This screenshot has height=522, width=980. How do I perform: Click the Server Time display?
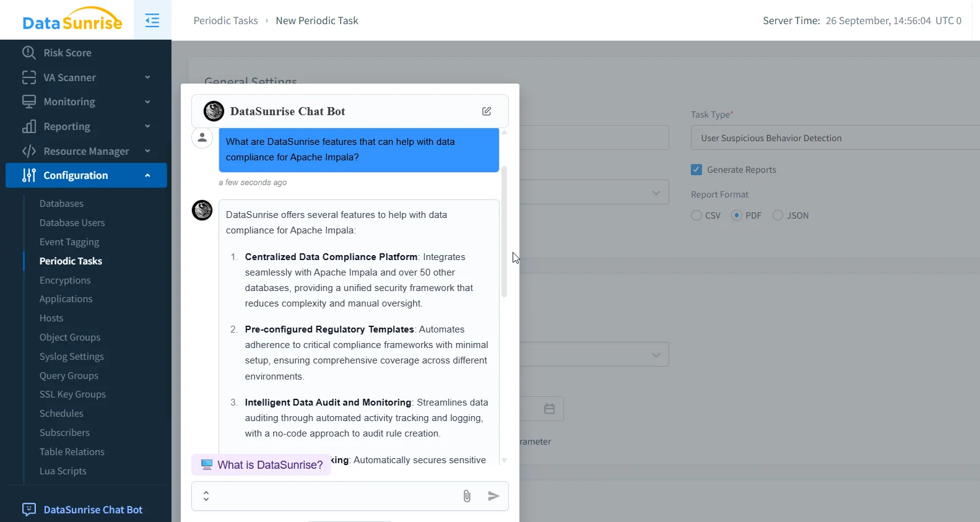[x=862, y=20]
